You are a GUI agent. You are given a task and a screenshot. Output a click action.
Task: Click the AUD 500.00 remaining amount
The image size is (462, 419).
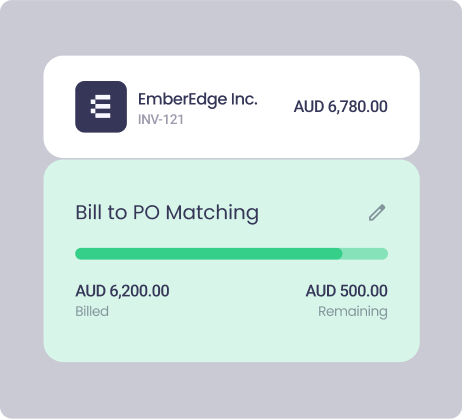347,291
